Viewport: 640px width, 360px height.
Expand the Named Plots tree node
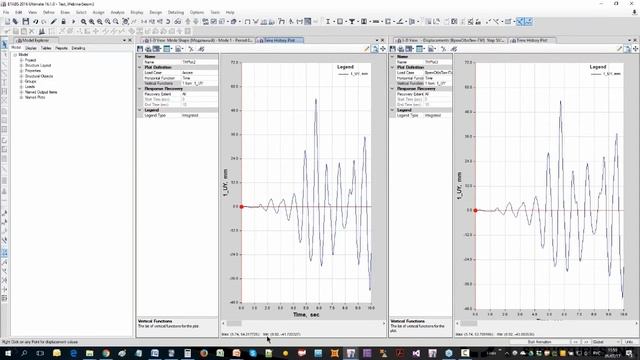[x=21, y=97]
